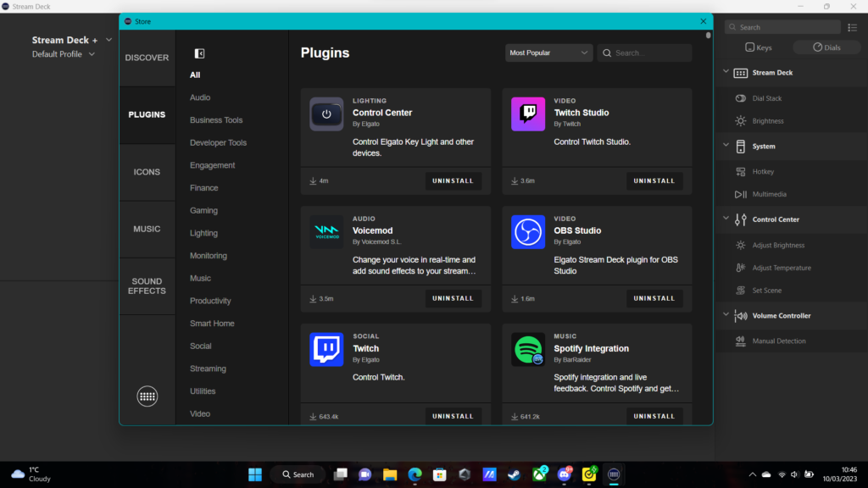Click the store window vertical scrollbar
868x488 pixels.
click(x=708, y=36)
